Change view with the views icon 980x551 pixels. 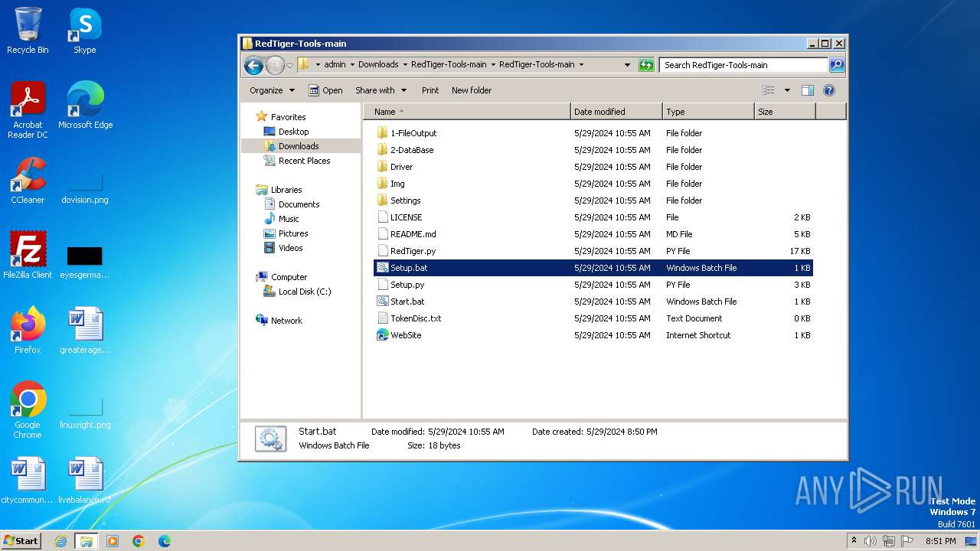[768, 90]
